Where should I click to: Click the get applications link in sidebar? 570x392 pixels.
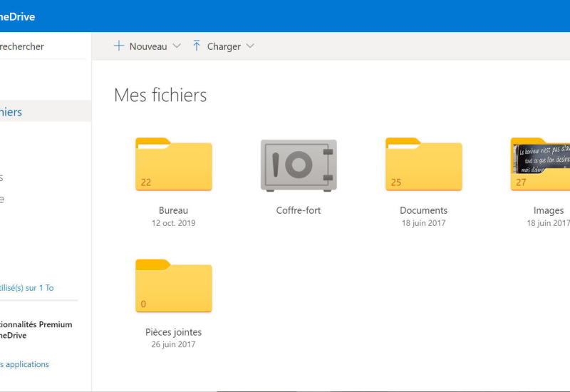click(24, 364)
